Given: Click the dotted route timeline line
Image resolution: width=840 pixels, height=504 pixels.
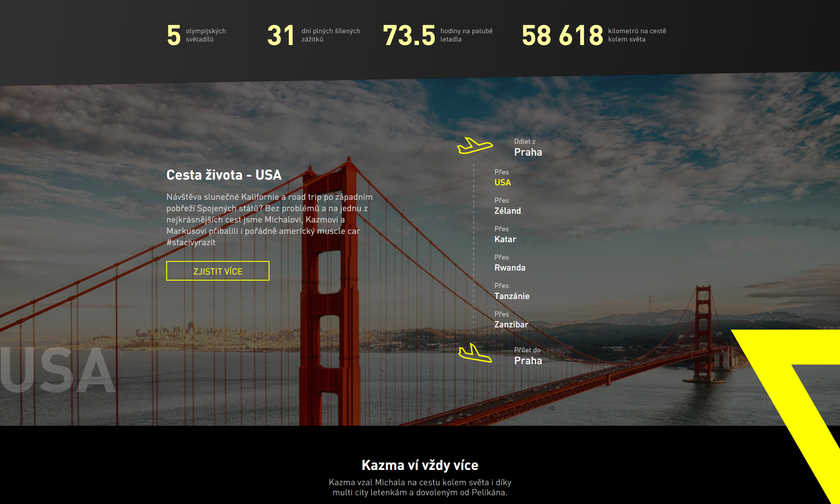Looking at the screenshot, I should click(x=473, y=248).
